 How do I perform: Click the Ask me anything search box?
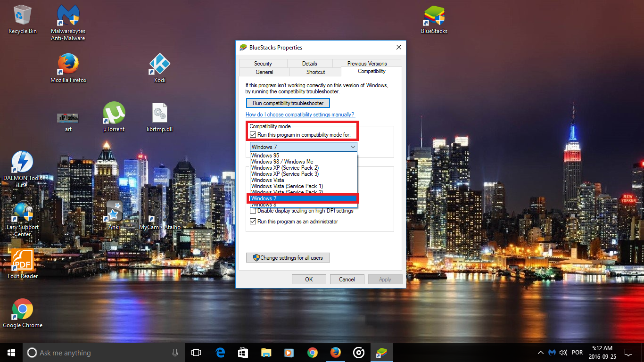(x=94, y=352)
